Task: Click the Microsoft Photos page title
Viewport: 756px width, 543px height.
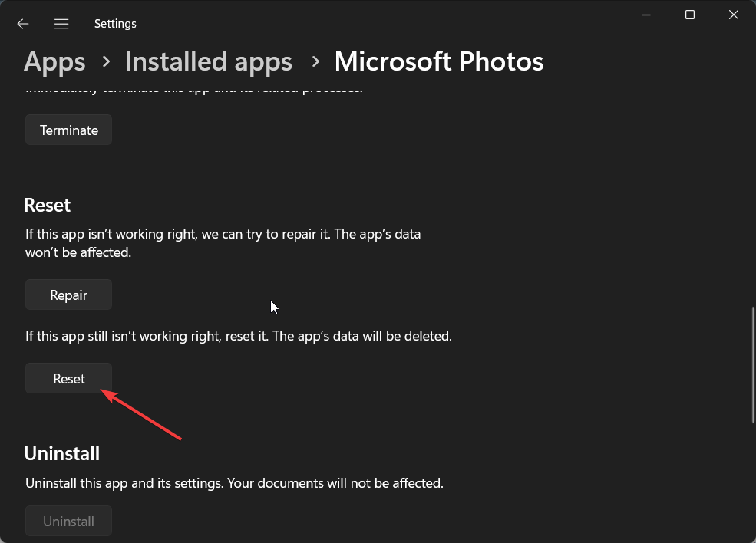Action: tap(439, 61)
